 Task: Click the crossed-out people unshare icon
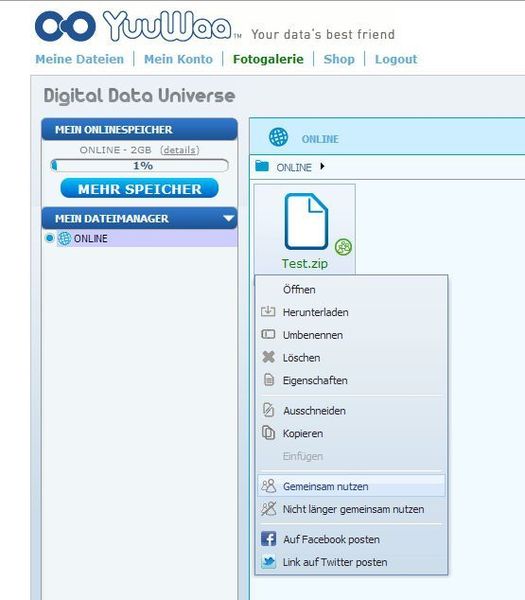pyautogui.click(x=268, y=509)
